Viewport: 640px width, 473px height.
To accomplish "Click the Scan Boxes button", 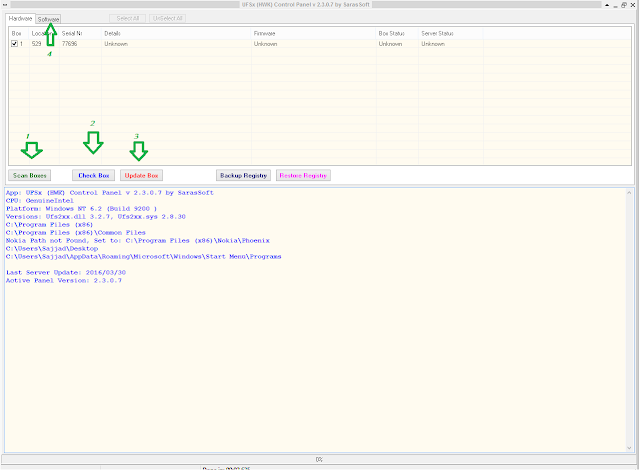I will click(x=29, y=175).
